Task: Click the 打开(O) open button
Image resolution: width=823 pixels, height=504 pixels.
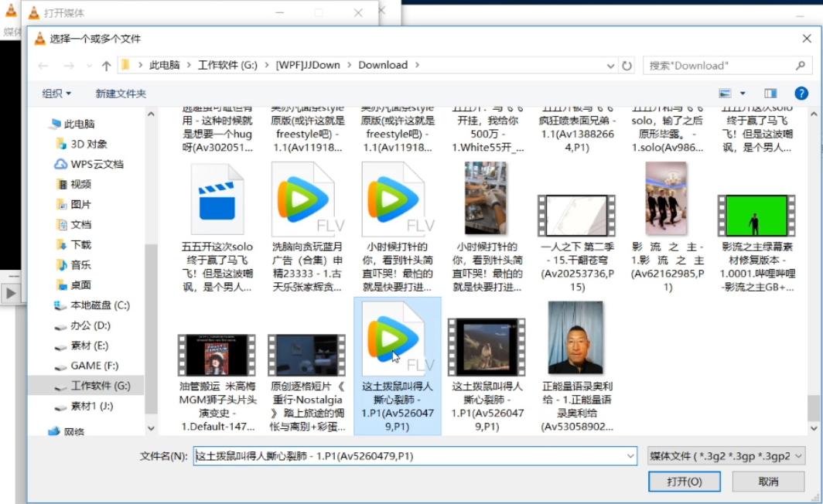Action: click(x=683, y=481)
